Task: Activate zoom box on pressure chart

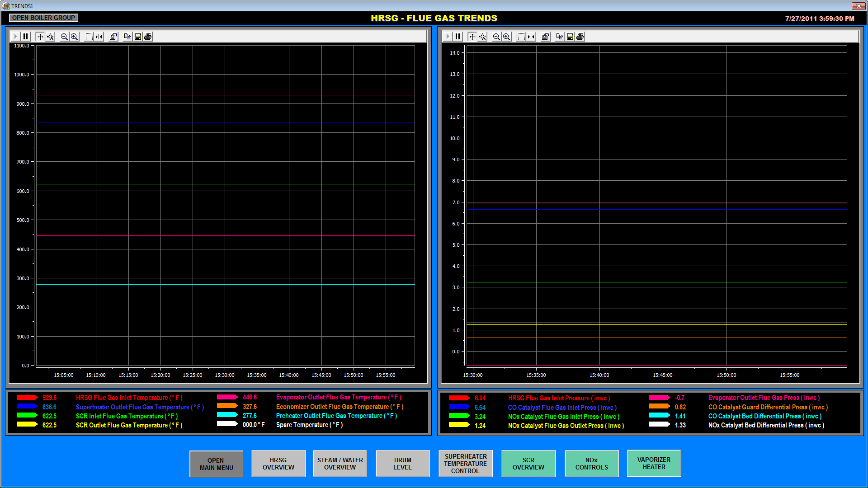Action: tap(521, 37)
